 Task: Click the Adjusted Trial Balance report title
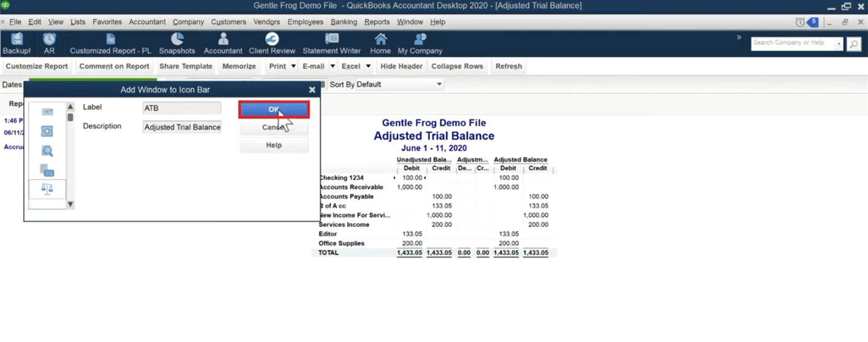coord(434,136)
